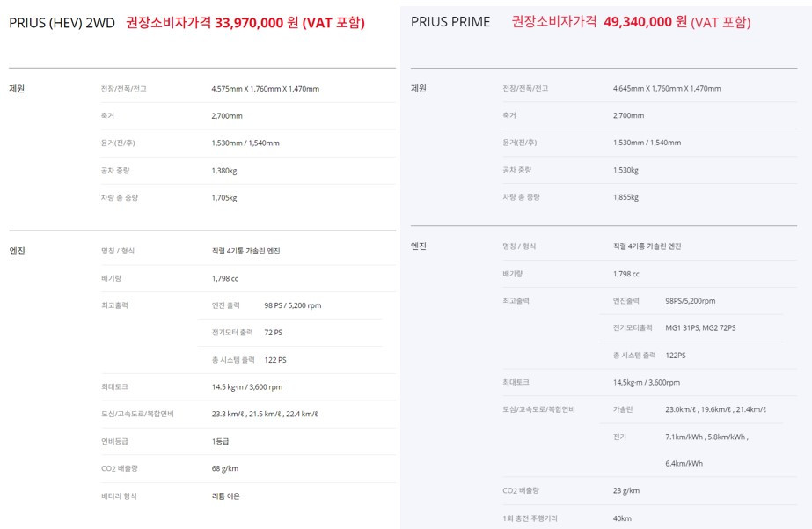Click the 23 g/km CO2 value
The image size is (812, 529).
point(626,490)
